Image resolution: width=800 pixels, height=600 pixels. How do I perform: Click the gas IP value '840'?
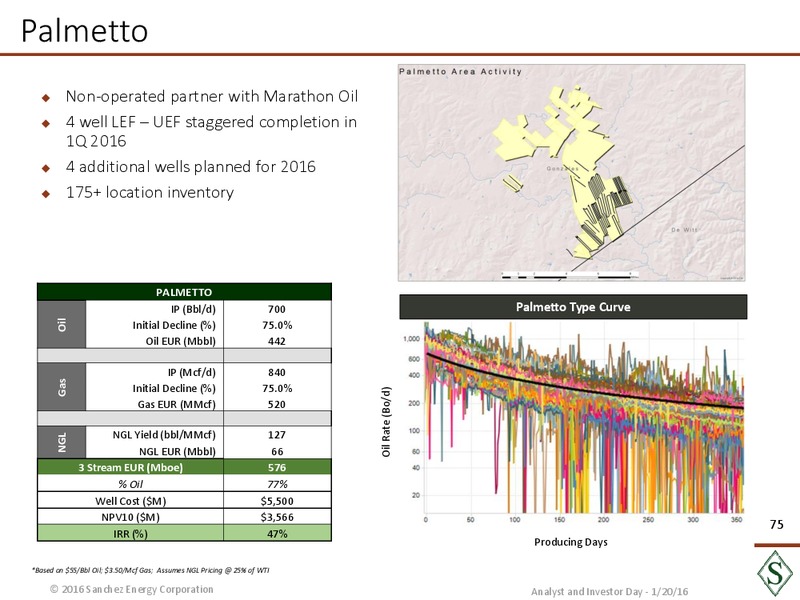(277, 372)
